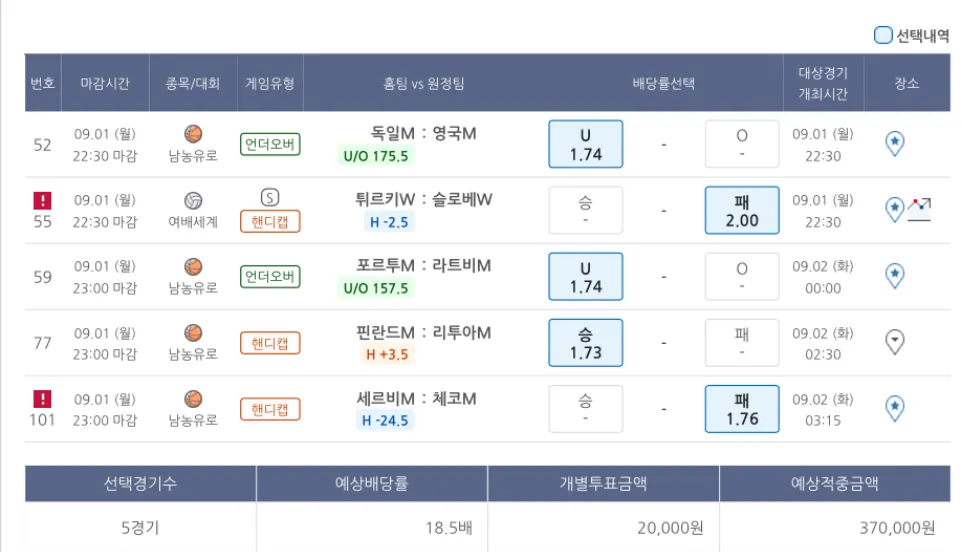Toggle the 선택내역 checkbox

tap(883, 35)
